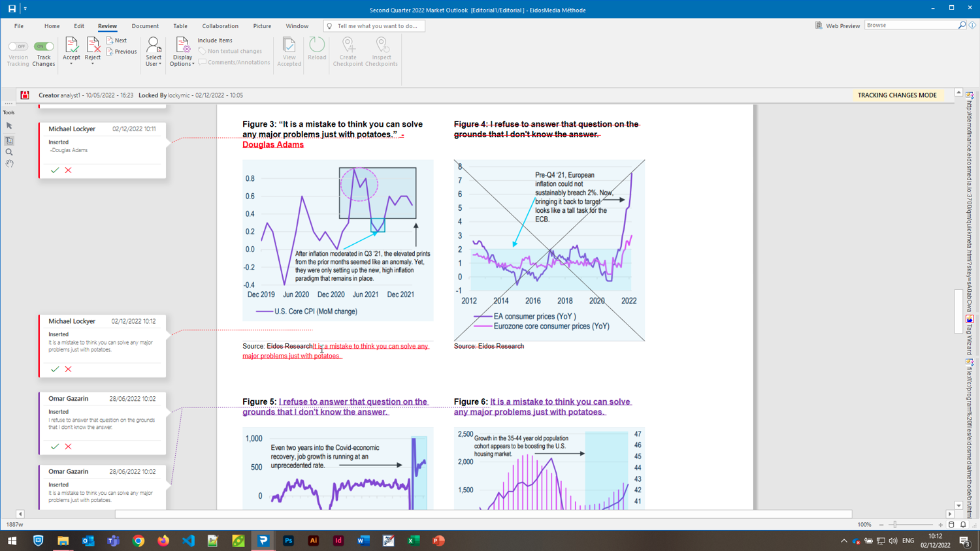The width and height of the screenshot is (980, 551).
Task: Show hidden system tray icons
Action: 843,541
